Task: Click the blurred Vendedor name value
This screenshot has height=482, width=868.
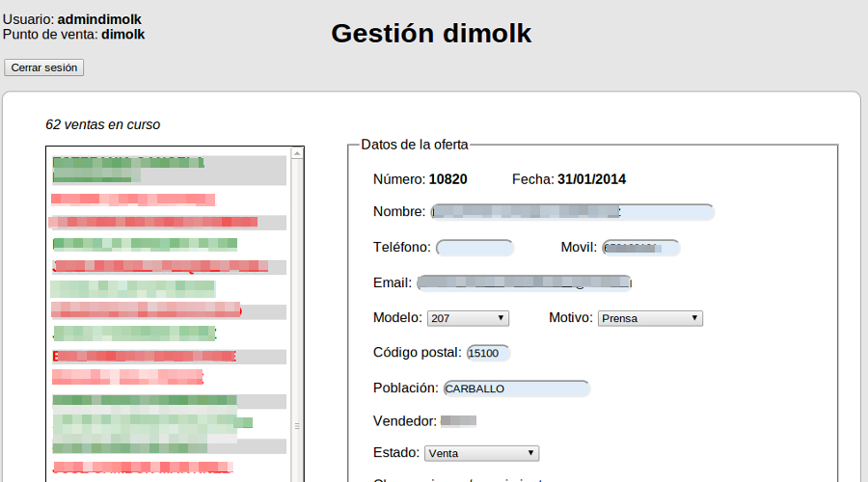Action: click(x=459, y=421)
